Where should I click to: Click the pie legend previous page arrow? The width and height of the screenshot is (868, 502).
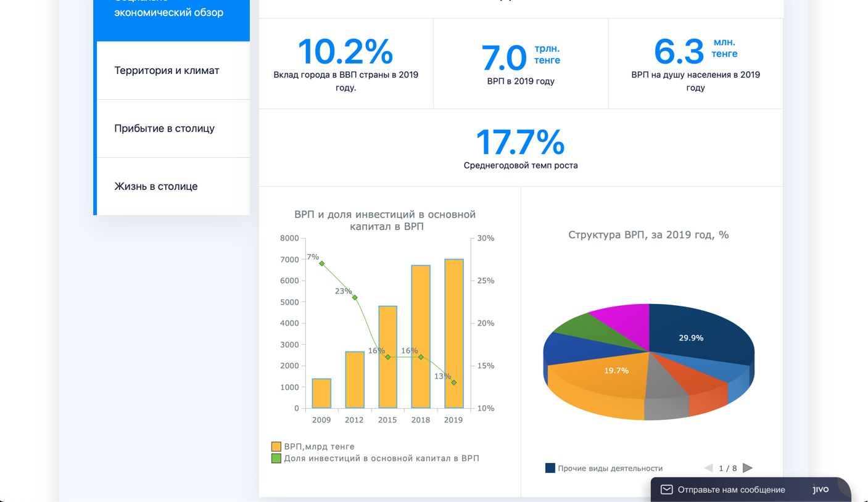coord(709,468)
